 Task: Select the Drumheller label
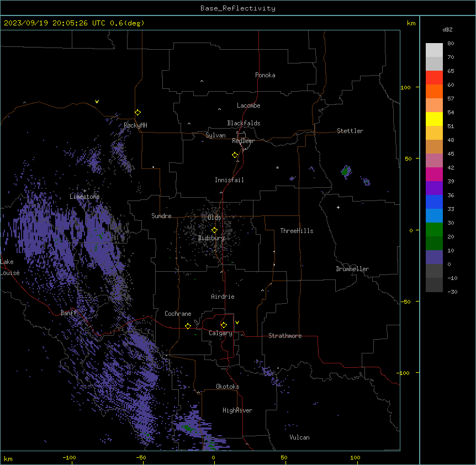[x=352, y=269]
